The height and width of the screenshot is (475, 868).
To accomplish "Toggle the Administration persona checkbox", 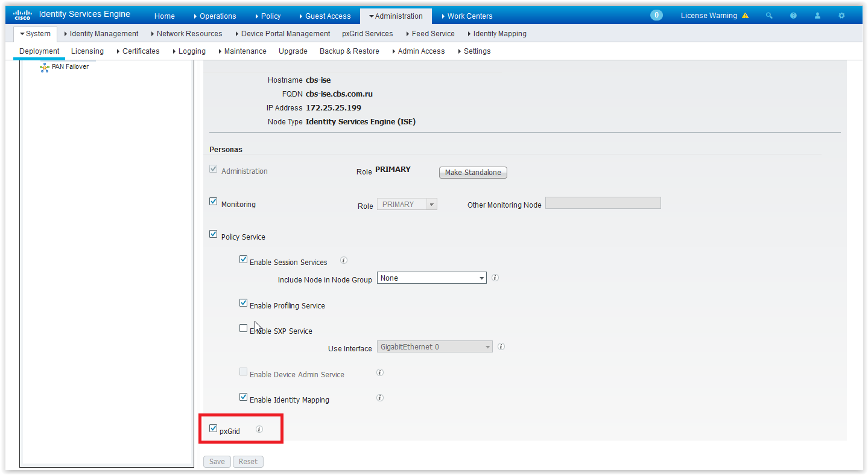I will pyautogui.click(x=213, y=169).
